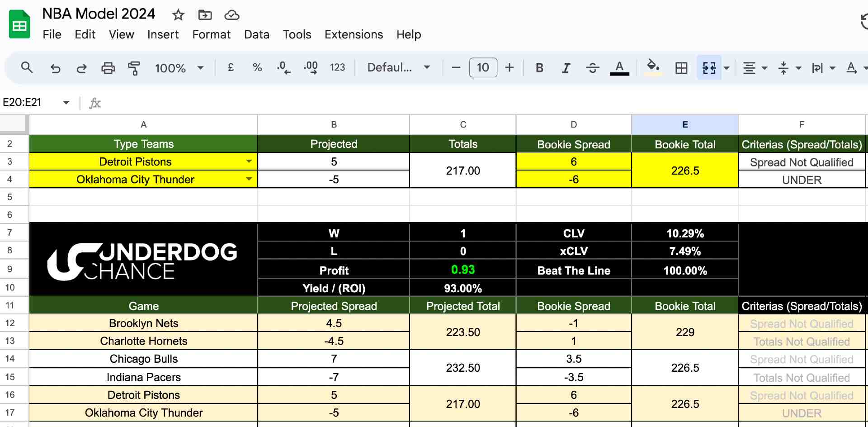Viewport: 868px width, 427px height.
Task: Open borders options
Action: point(681,68)
